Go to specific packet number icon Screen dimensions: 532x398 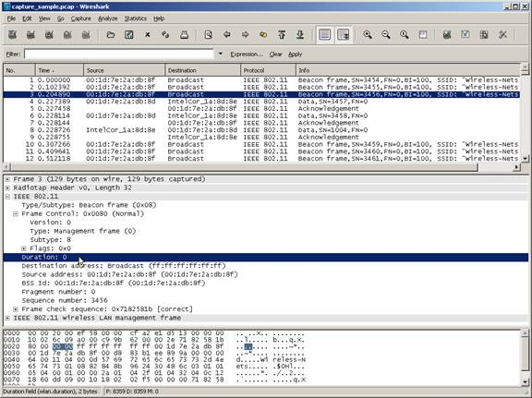pyautogui.click(x=263, y=34)
